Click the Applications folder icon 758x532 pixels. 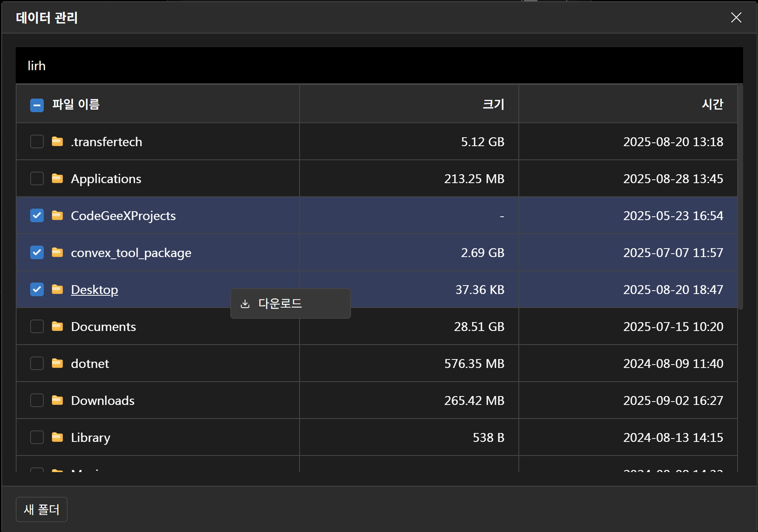tap(57, 179)
